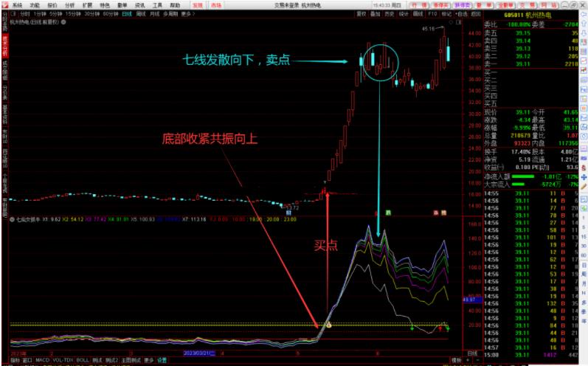Click the 模板 template button
Screen dimensions: 588x366
point(457,360)
